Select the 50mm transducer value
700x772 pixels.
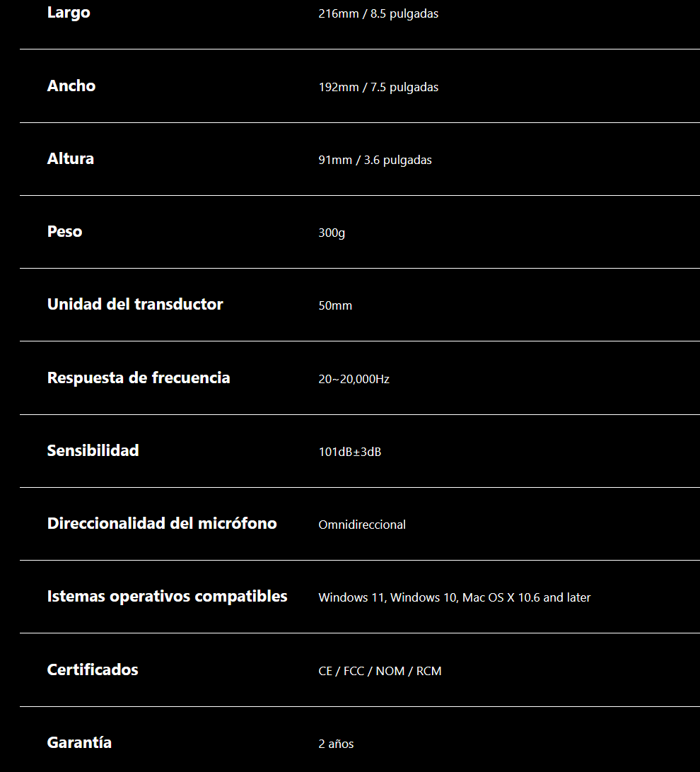click(335, 306)
